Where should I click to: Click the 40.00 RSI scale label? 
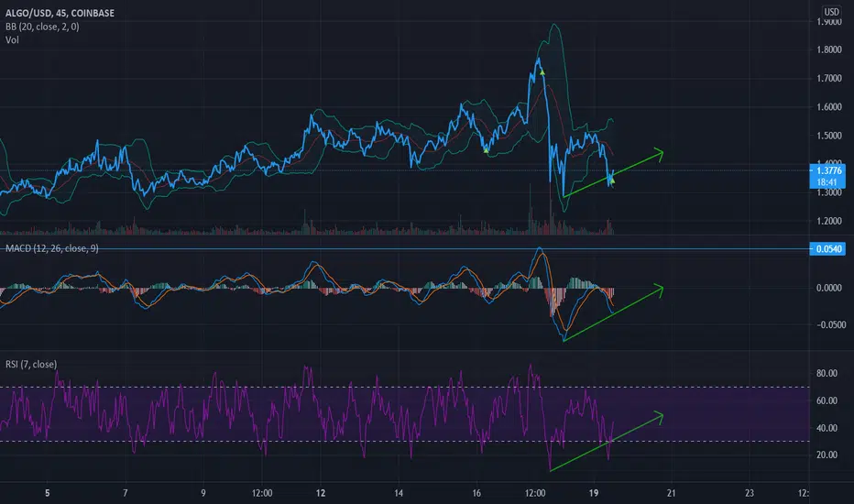tap(827, 428)
